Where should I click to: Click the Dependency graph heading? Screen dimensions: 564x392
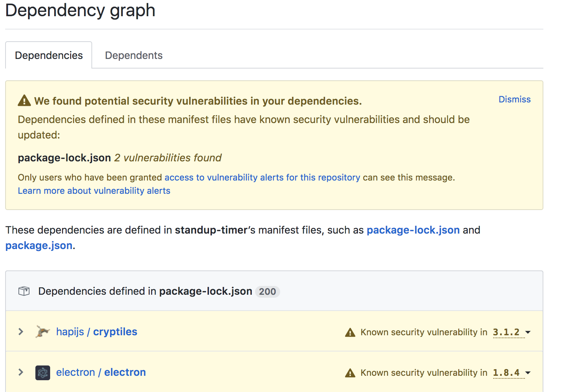(80, 10)
